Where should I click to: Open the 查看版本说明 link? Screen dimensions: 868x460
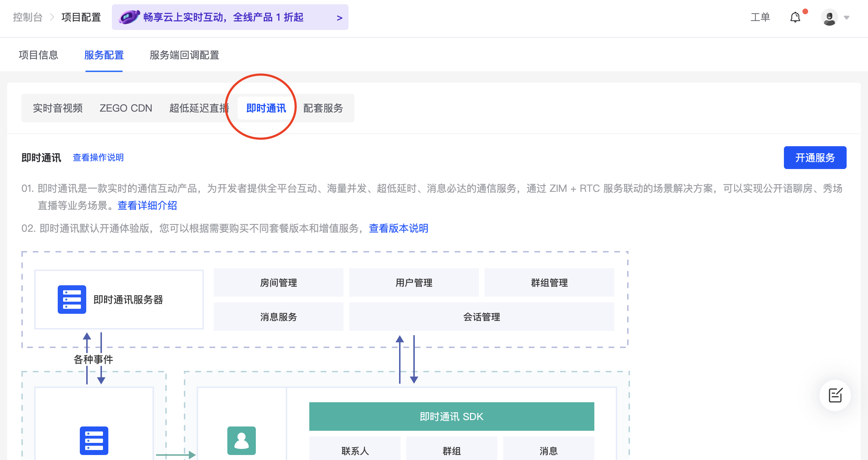pos(398,228)
